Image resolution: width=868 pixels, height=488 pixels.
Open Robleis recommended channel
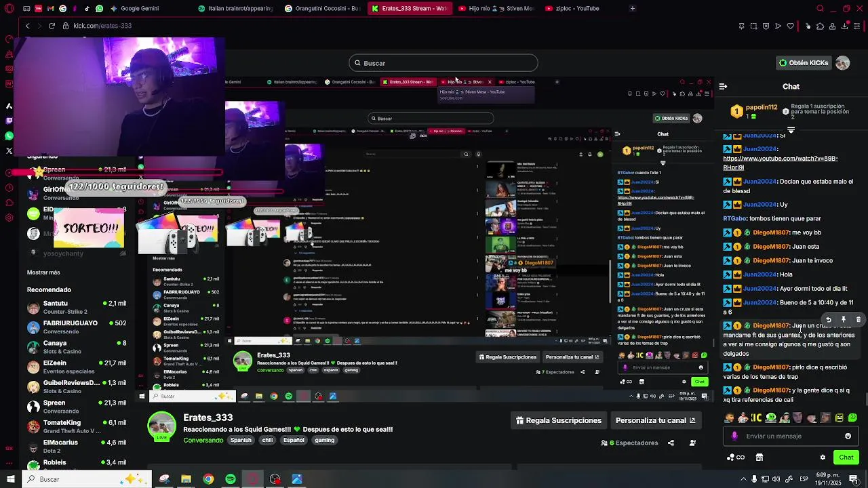76,465
